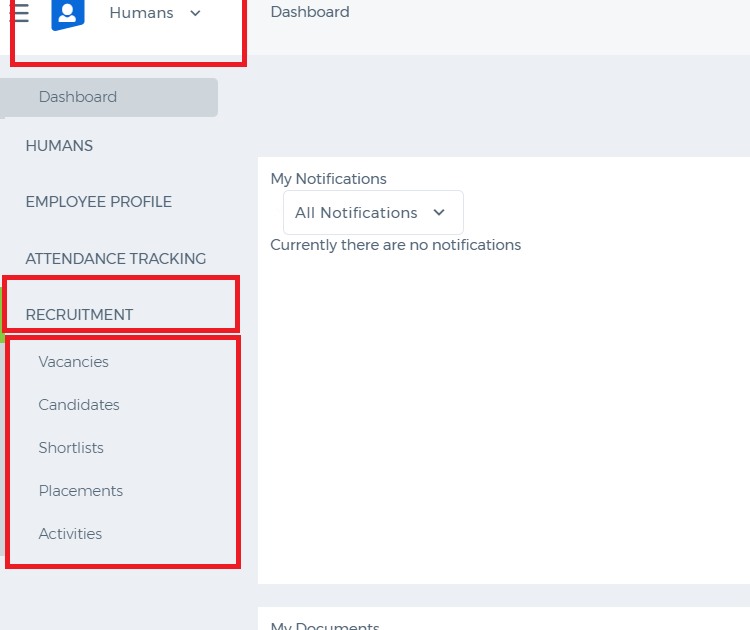Collapse the RECRUITMENT section
The height and width of the screenshot is (630, 750).
[x=79, y=315]
